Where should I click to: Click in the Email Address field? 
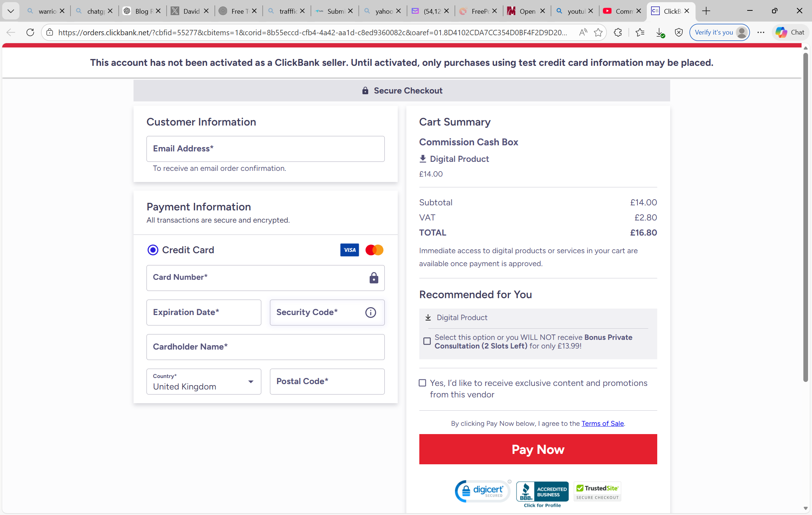coord(265,149)
